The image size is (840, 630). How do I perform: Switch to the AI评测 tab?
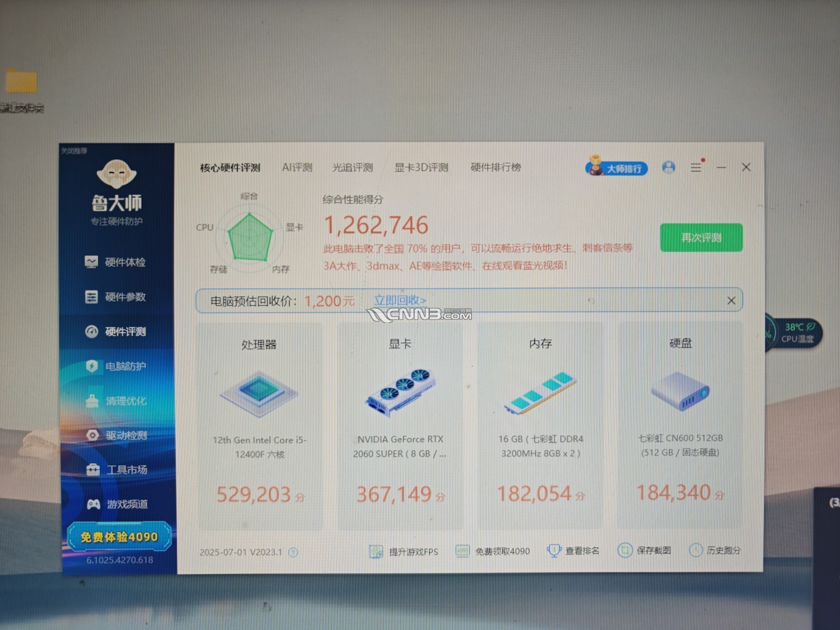click(x=297, y=167)
